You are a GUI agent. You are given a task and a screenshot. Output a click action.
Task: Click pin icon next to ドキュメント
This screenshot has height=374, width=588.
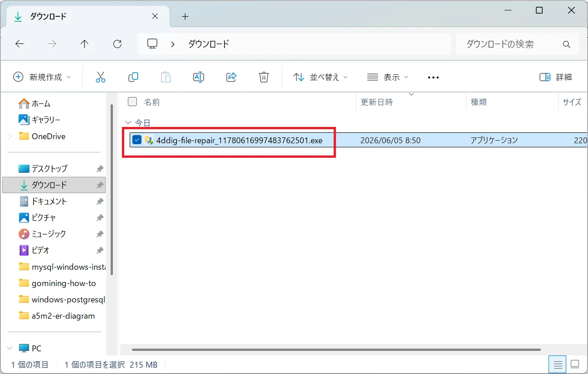coord(100,201)
